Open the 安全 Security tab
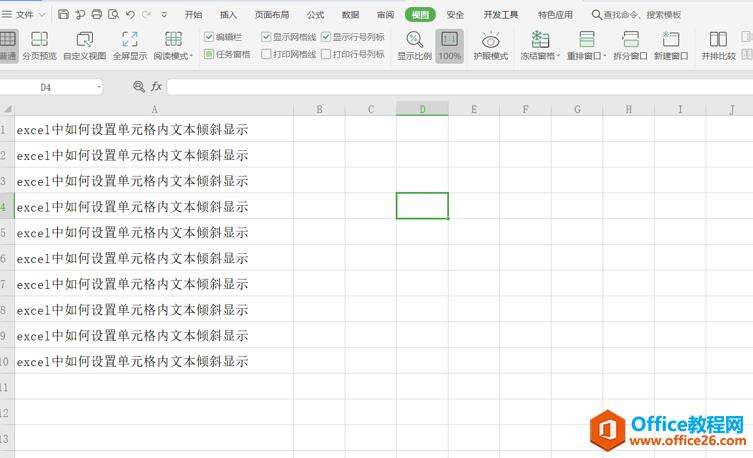The image size is (753, 458). [455, 15]
